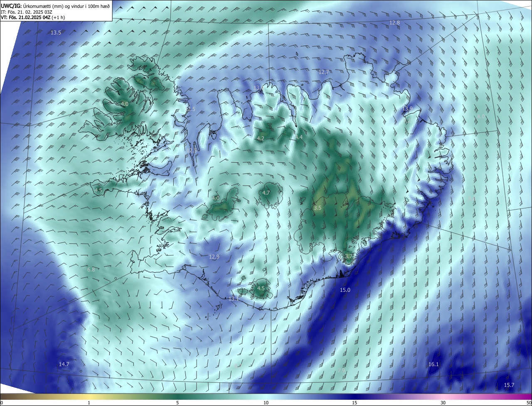Image resolution: width=532 pixels, height=406 pixels.
Task: Click the 4.5 value label over Mýrdalsjökull glacier
Action: (261, 288)
